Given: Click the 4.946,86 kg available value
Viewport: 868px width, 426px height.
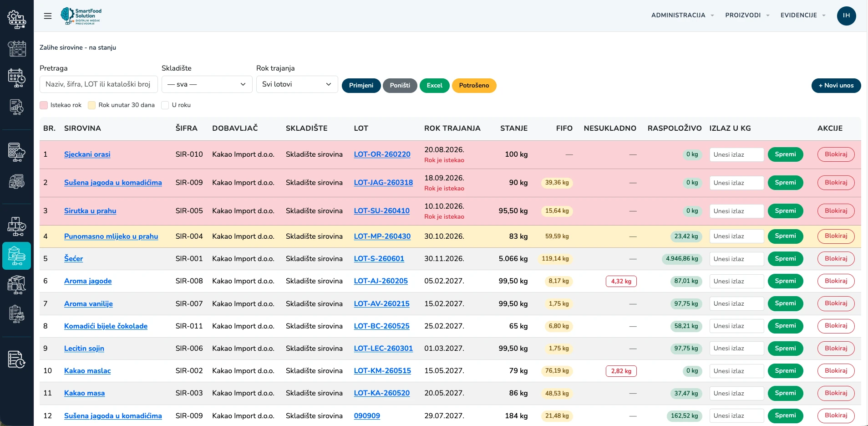Looking at the screenshot, I should click(x=681, y=259).
